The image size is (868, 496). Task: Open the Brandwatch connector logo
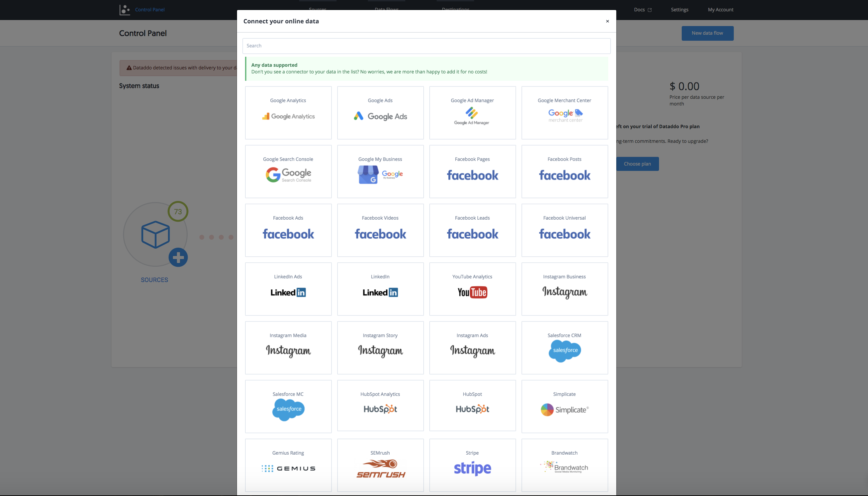click(x=564, y=467)
